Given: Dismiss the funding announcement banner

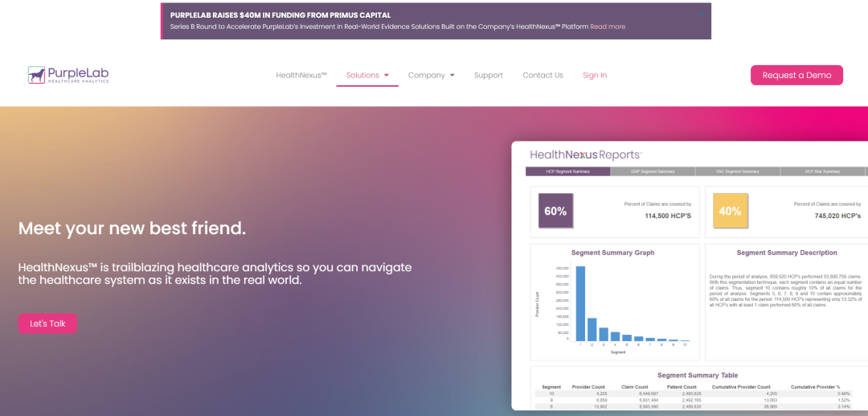Looking at the screenshot, I should tap(702, 14).
